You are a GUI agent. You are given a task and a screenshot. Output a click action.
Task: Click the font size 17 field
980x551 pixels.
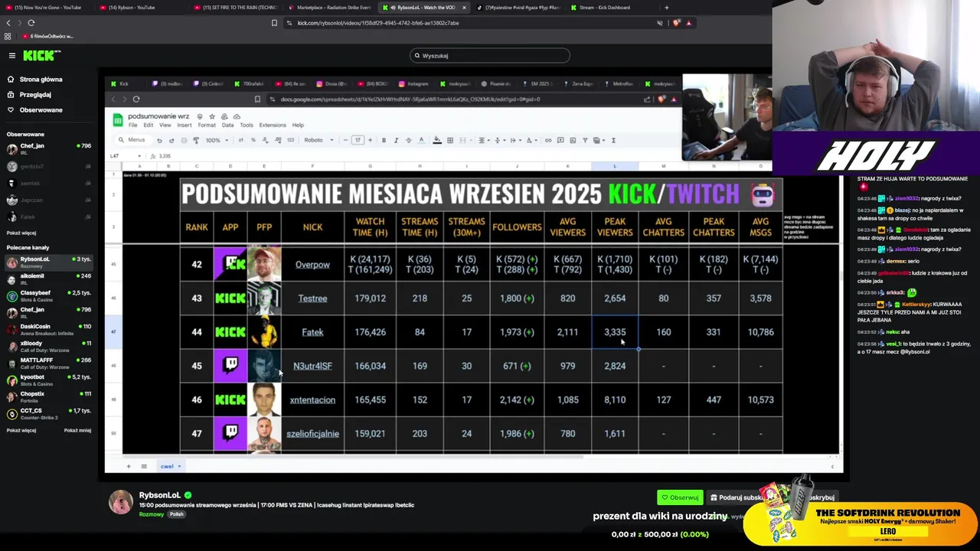pos(358,140)
